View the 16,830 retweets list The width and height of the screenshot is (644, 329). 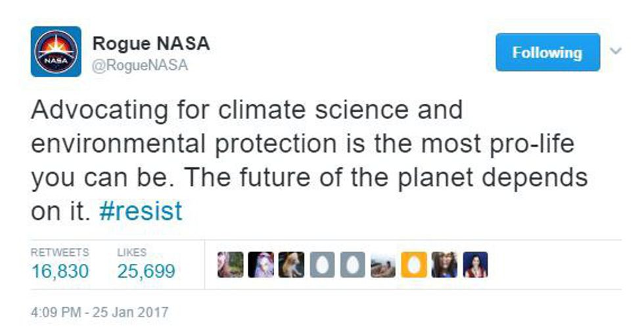click(x=60, y=271)
